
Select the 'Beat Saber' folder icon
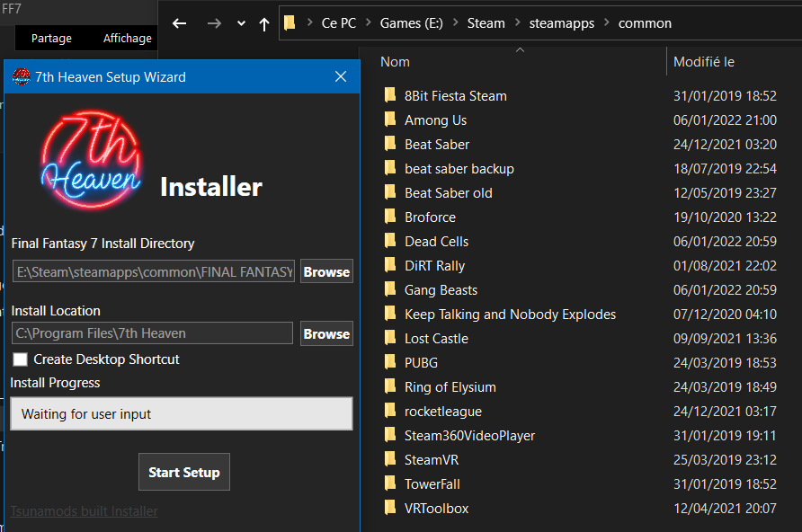pyautogui.click(x=390, y=144)
